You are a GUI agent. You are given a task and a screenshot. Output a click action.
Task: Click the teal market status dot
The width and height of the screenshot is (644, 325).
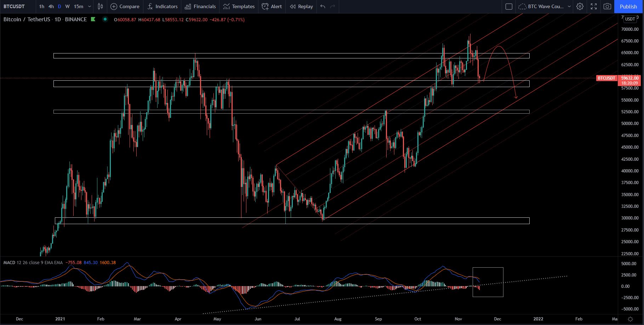(105, 19)
